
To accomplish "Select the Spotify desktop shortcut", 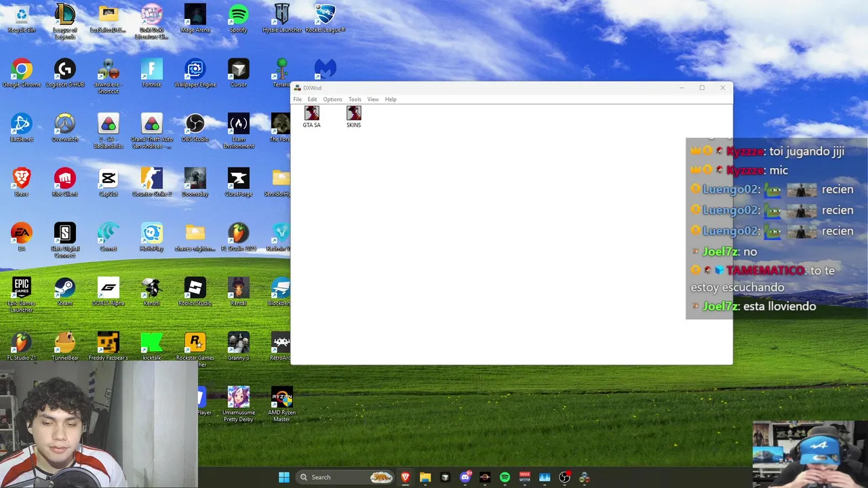I will [x=239, y=19].
